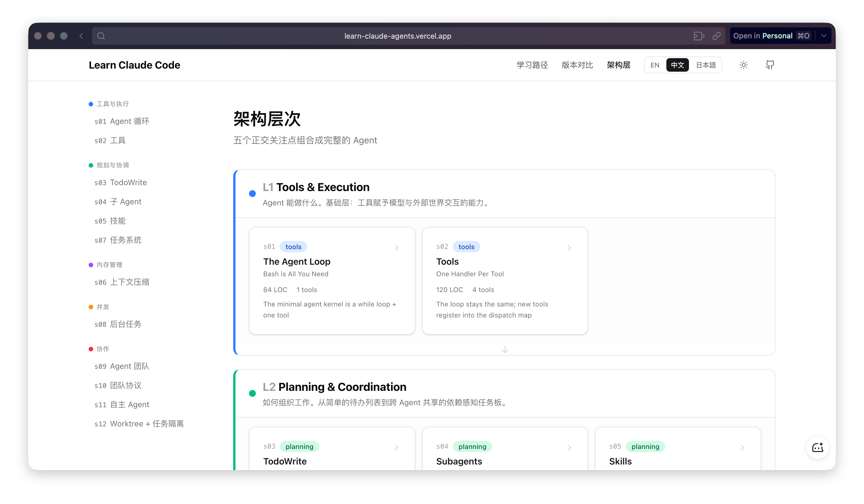The height and width of the screenshot is (504, 864).
Task: Click the AI chat assistant floating icon
Action: click(817, 448)
